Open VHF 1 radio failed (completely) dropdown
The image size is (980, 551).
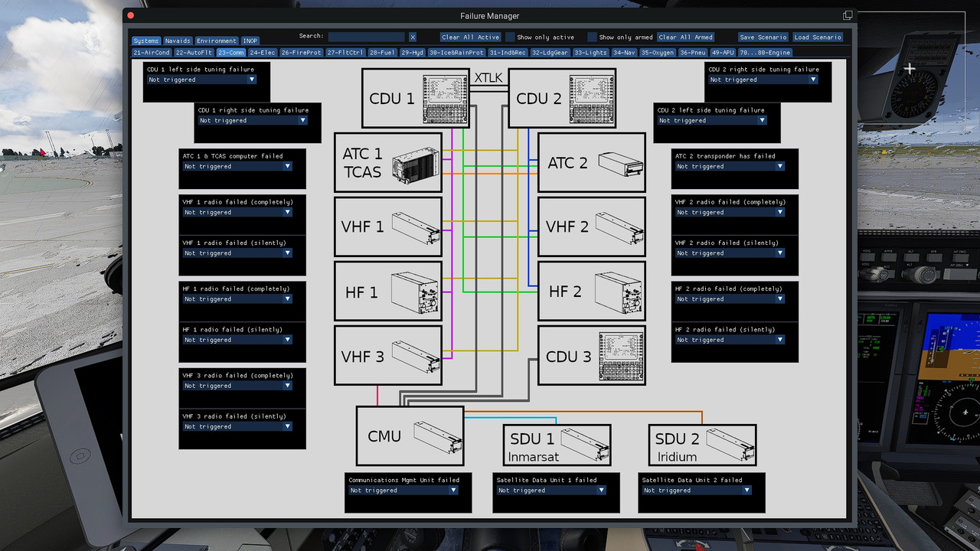coord(237,212)
